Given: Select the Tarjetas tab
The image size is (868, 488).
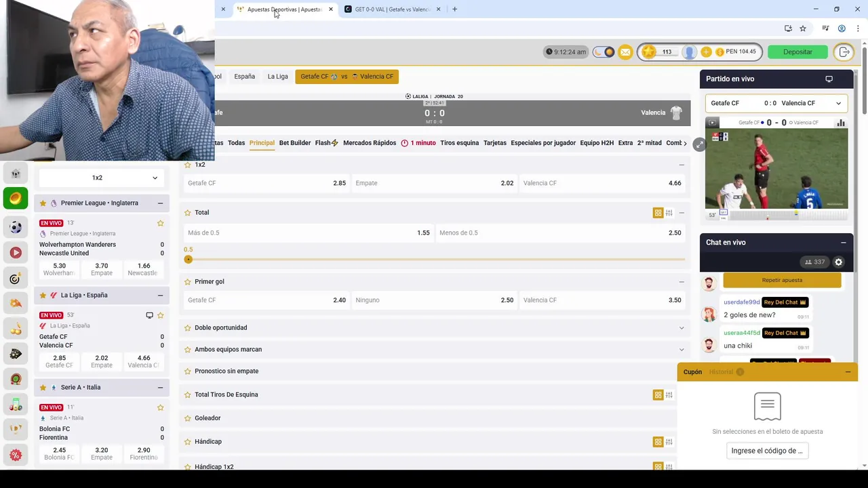Looking at the screenshot, I should point(494,143).
